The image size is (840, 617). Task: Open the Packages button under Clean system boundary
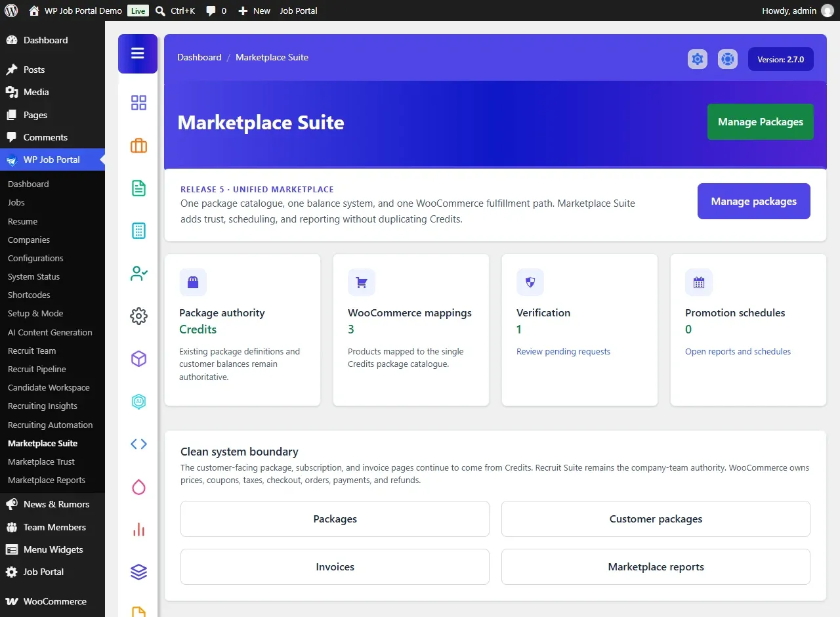335,519
